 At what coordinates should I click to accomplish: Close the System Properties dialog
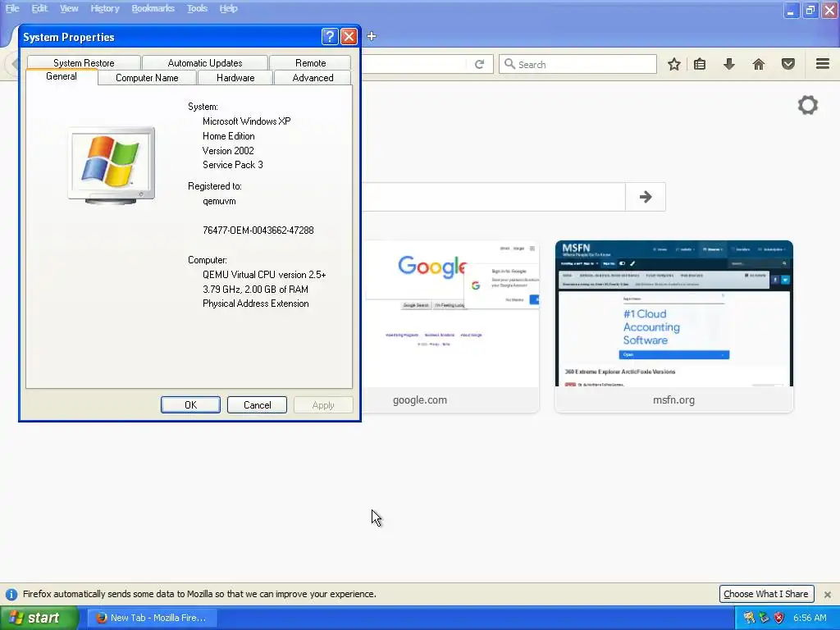point(349,36)
